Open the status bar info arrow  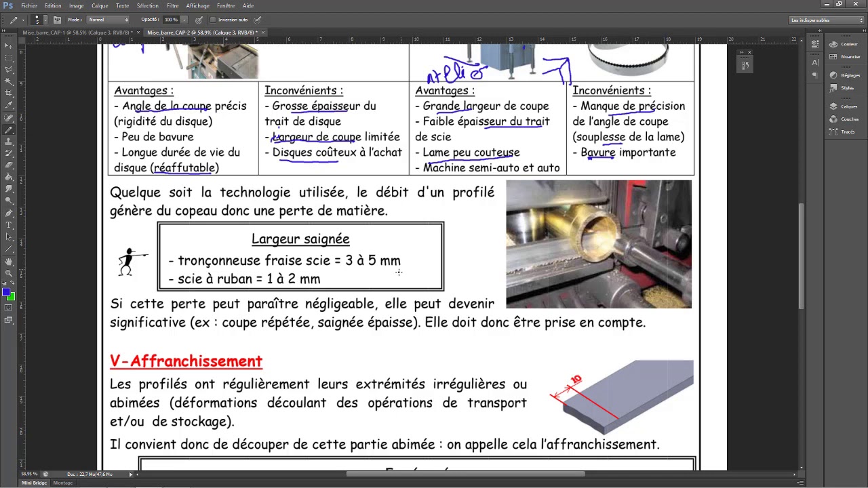pyautogui.click(x=131, y=474)
